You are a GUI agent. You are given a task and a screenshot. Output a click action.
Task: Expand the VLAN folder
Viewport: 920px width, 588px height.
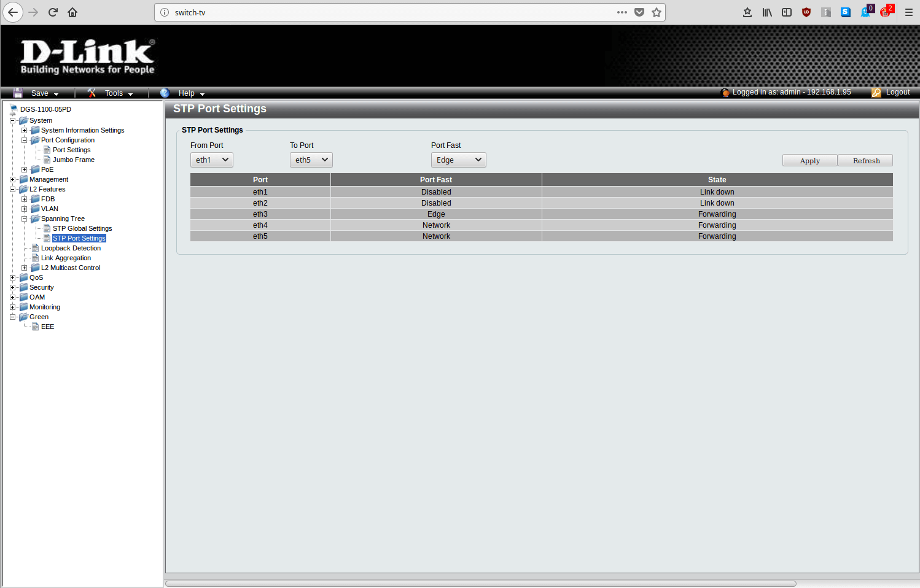(x=25, y=209)
